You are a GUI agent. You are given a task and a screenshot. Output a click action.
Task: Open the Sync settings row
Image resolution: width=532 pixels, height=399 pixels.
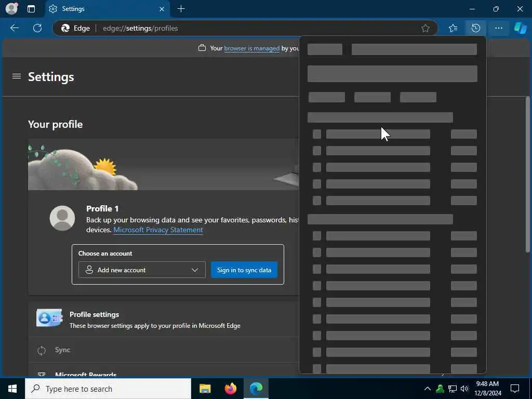coord(163,350)
